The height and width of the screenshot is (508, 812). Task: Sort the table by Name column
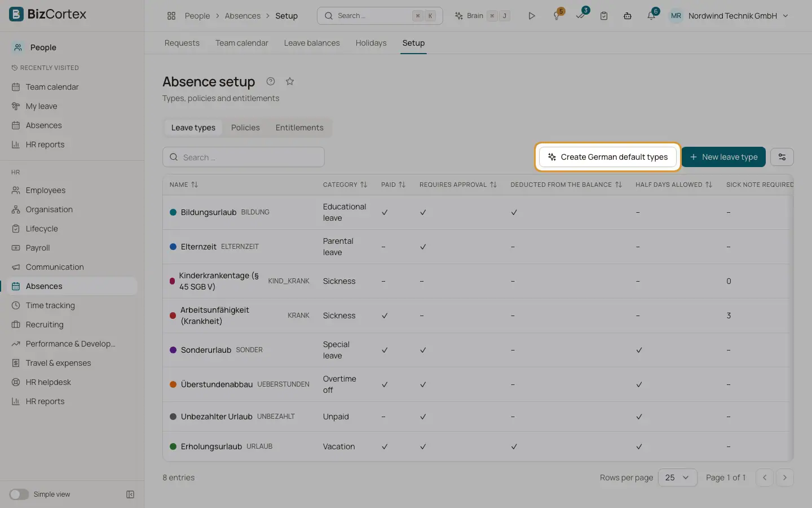point(184,185)
